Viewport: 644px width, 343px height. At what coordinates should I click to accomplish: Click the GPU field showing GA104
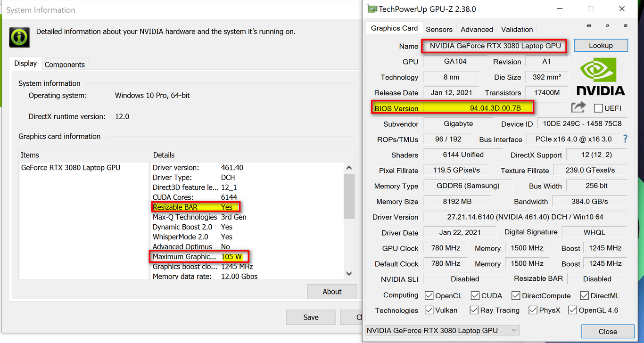[455, 61]
